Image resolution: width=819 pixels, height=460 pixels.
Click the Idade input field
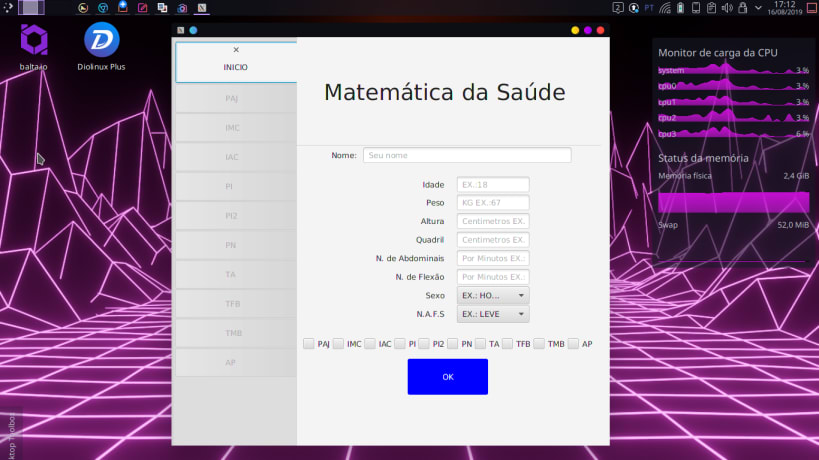pos(493,184)
